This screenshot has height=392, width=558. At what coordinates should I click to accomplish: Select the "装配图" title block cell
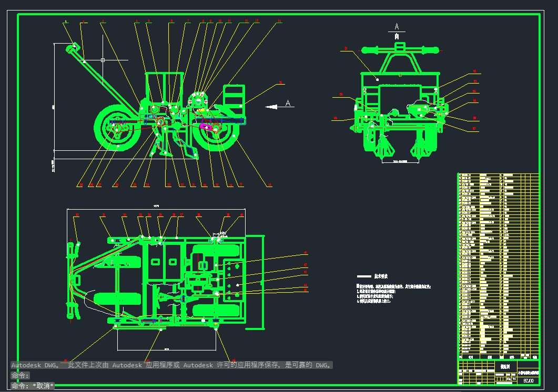(x=505, y=366)
